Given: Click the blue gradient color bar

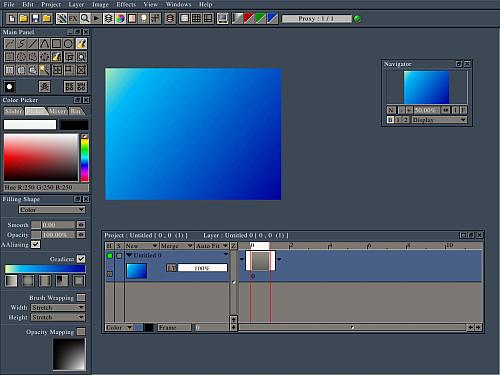Looking at the screenshot, I should click(x=45, y=269).
